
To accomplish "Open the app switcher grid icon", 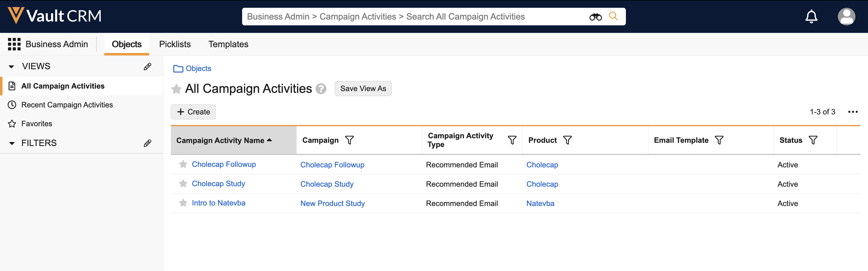I will [14, 44].
